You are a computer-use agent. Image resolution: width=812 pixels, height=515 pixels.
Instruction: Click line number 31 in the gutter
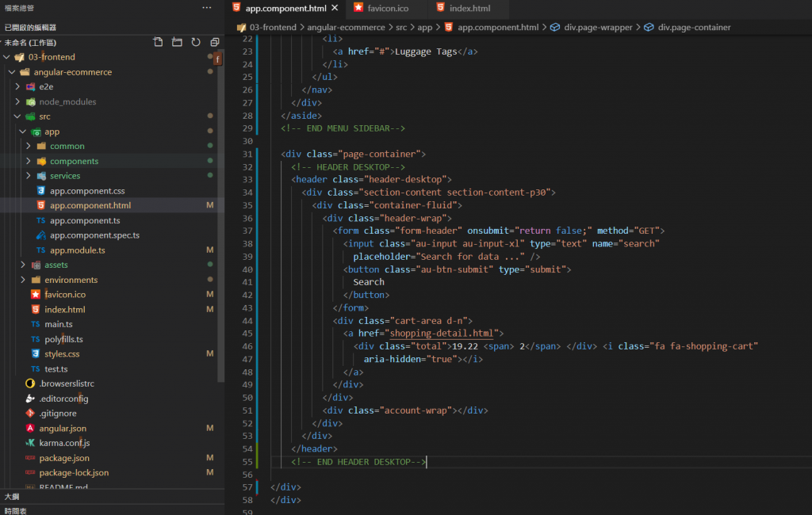[247, 154]
